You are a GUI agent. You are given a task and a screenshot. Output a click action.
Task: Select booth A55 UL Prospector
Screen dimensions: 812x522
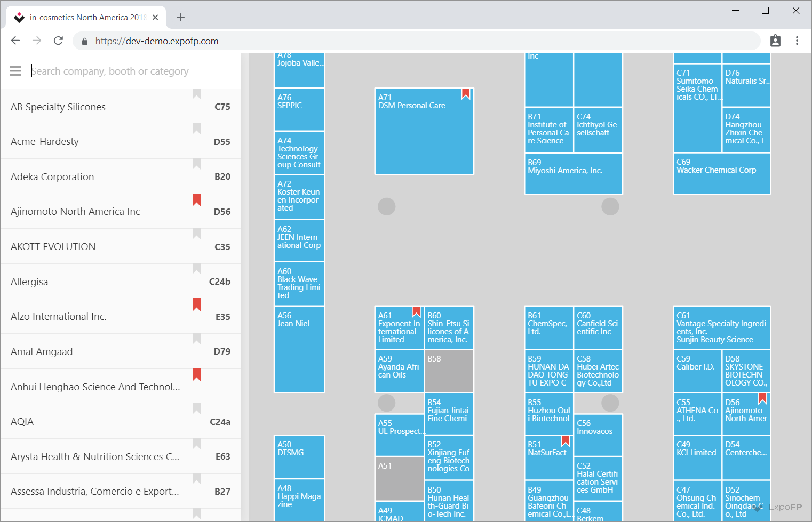tap(400, 435)
